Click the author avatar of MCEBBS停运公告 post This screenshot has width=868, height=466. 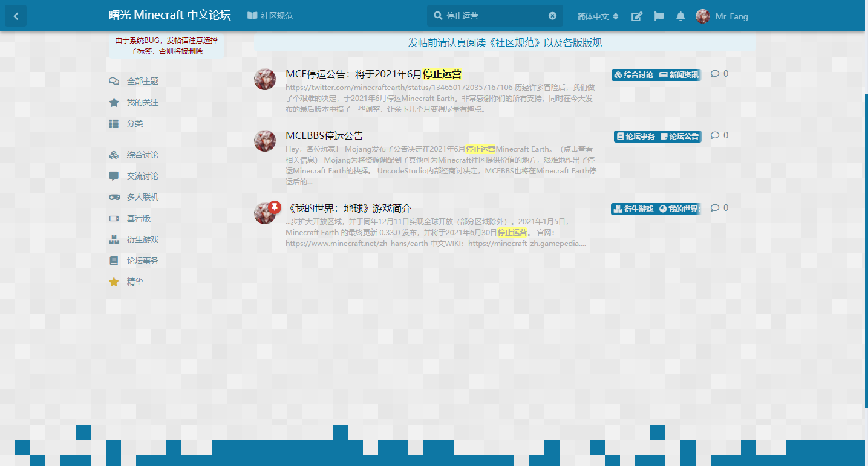(265, 141)
